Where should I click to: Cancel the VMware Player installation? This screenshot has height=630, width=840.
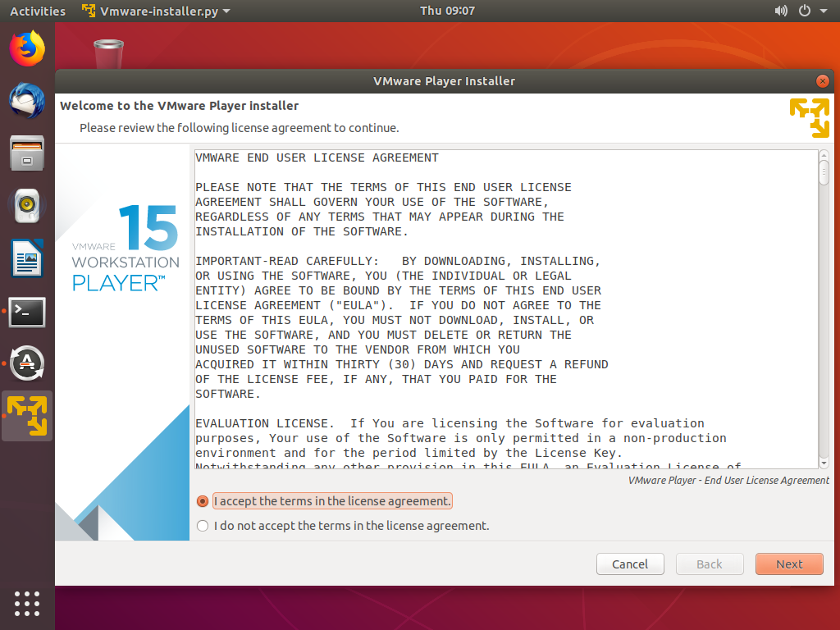click(x=630, y=564)
